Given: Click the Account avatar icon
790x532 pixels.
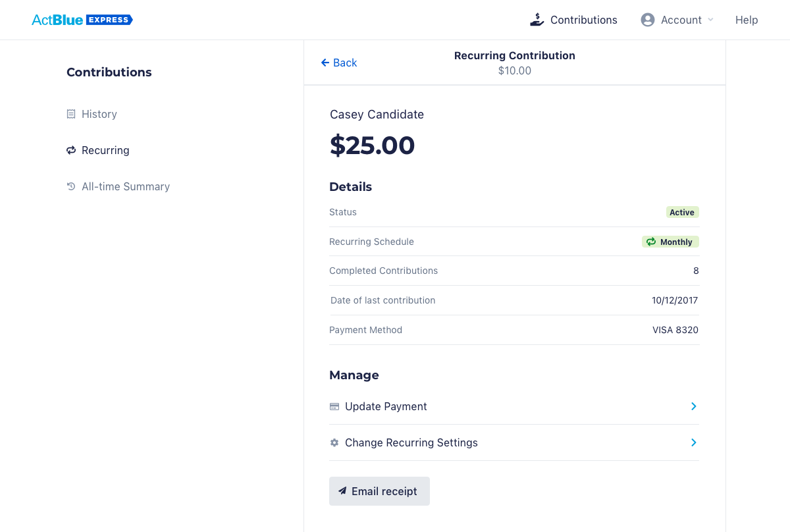Looking at the screenshot, I should (648, 20).
